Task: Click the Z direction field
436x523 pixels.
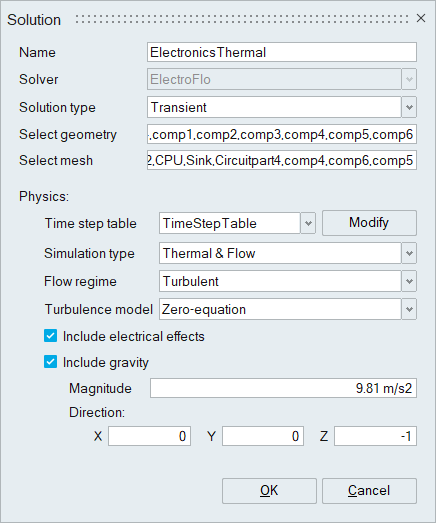Action: (375, 436)
